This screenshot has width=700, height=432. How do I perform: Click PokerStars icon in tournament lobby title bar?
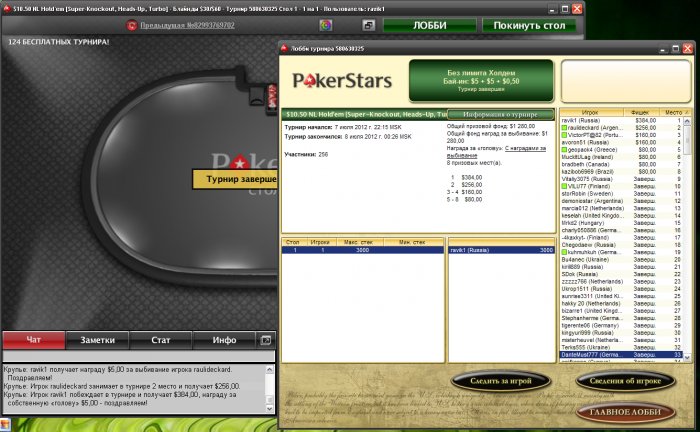284,48
